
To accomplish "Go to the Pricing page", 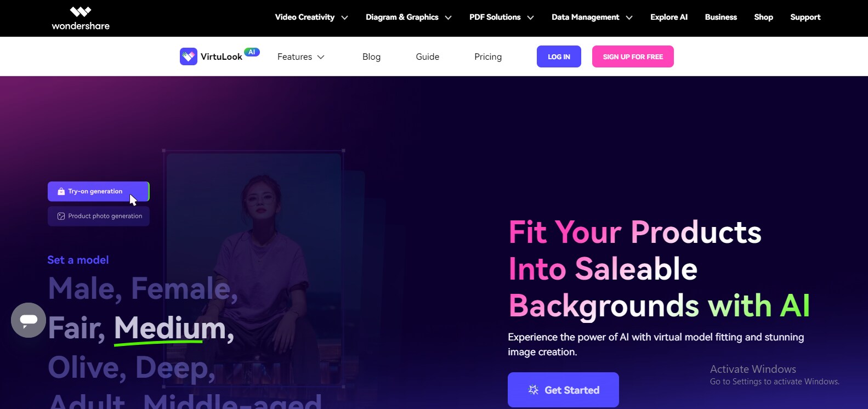I will tap(488, 56).
